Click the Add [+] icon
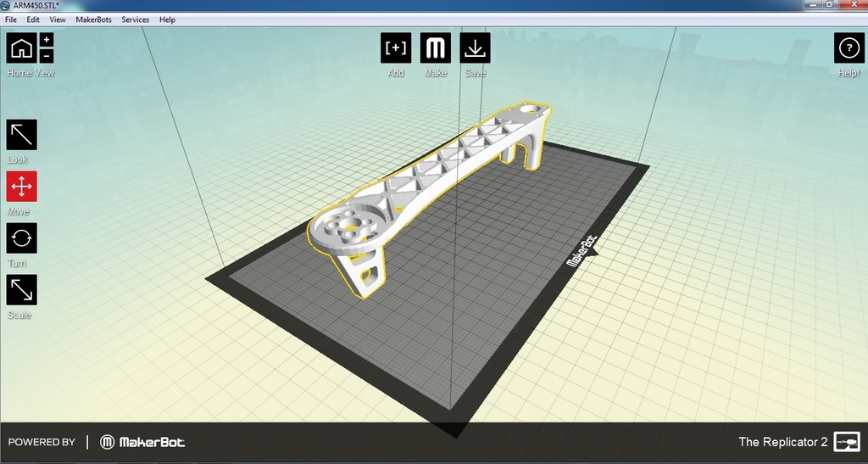This screenshot has width=868, height=464. click(396, 48)
